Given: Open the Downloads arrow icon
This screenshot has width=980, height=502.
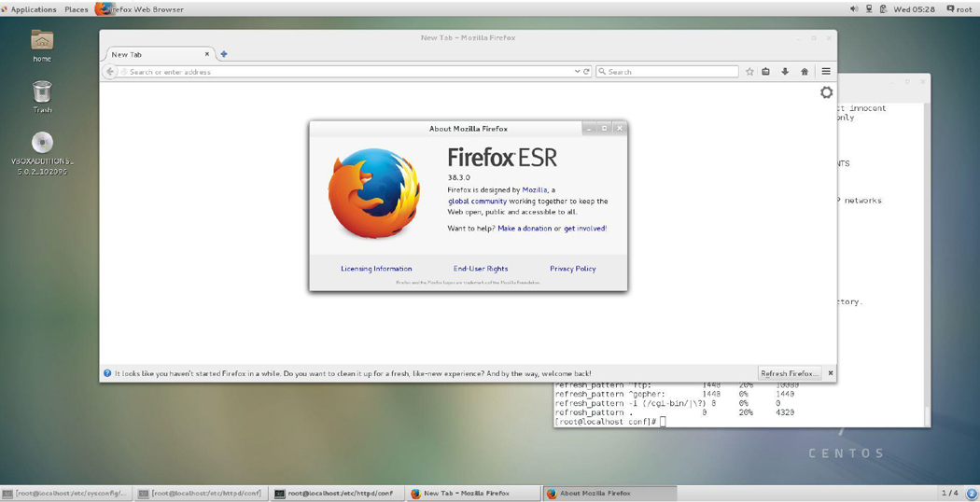Looking at the screenshot, I should click(x=785, y=72).
